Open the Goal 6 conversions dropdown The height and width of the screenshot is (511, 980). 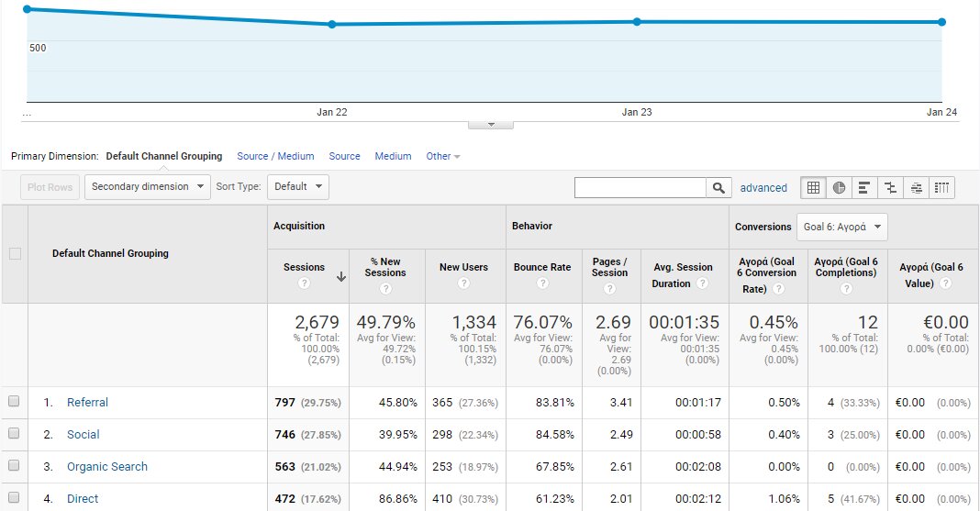841,227
